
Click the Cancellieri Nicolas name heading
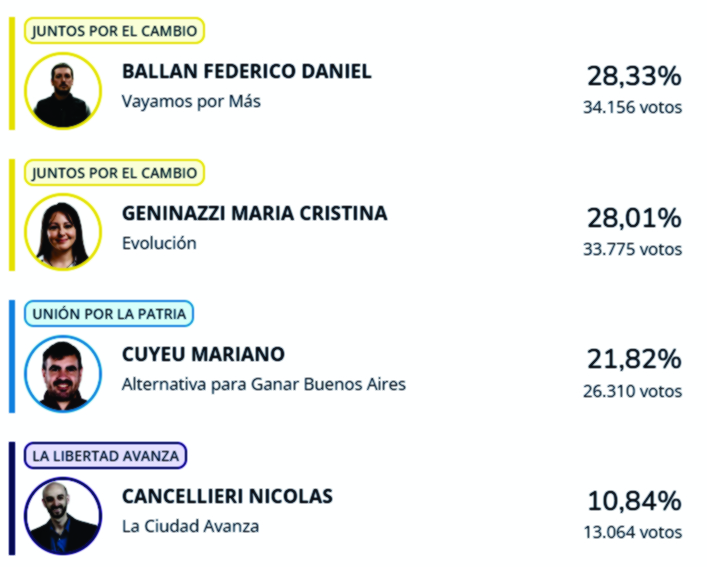pyautogui.click(x=227, y=496)
